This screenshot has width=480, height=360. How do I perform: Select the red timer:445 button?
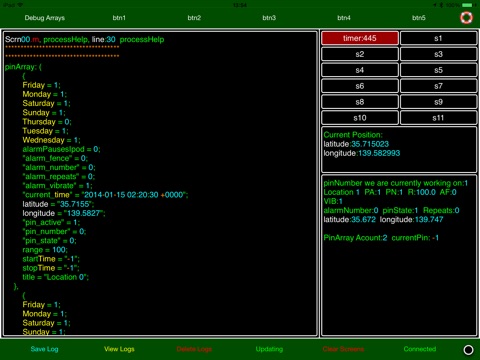click(x=360, y=38)
